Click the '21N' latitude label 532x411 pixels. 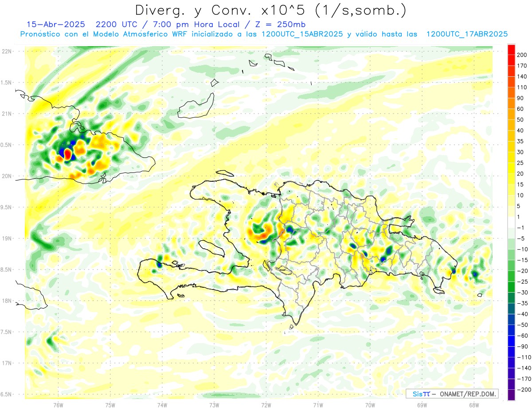pos(7,114)
